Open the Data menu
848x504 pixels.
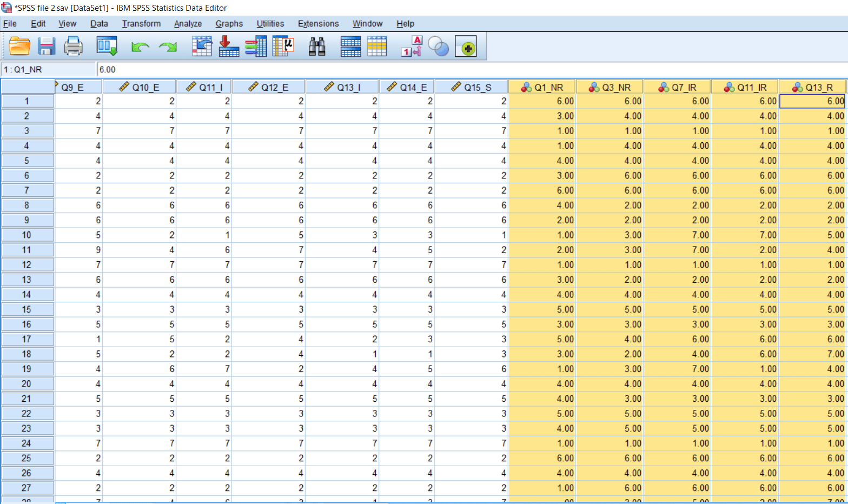[99, 24]
